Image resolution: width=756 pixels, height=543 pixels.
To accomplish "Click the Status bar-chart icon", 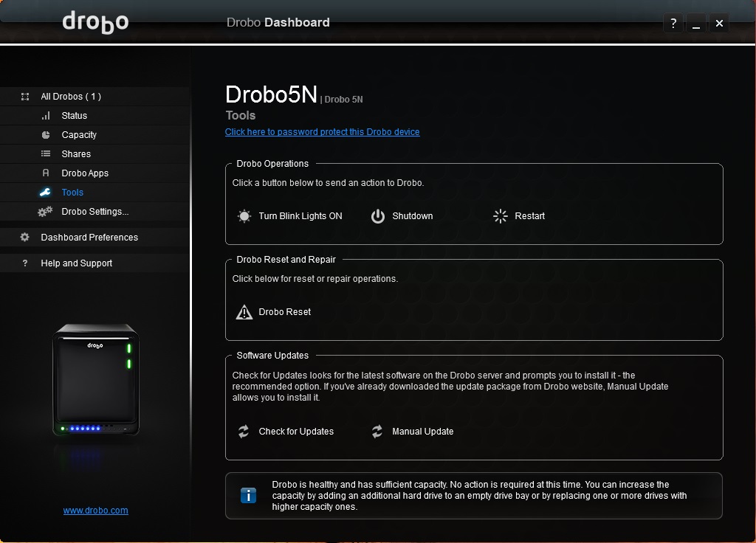I will point(46,116).
